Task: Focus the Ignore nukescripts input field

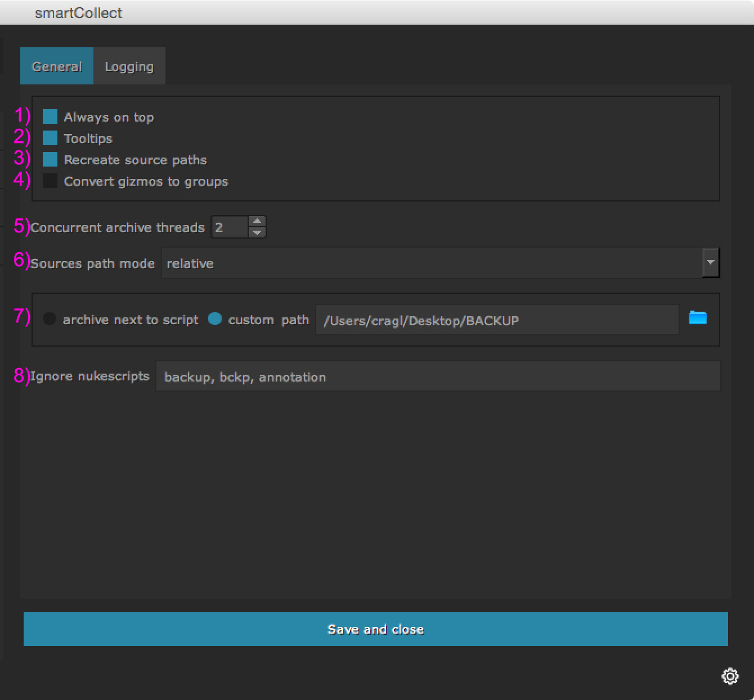Action: pyautogui.click(x=438, y=376)
